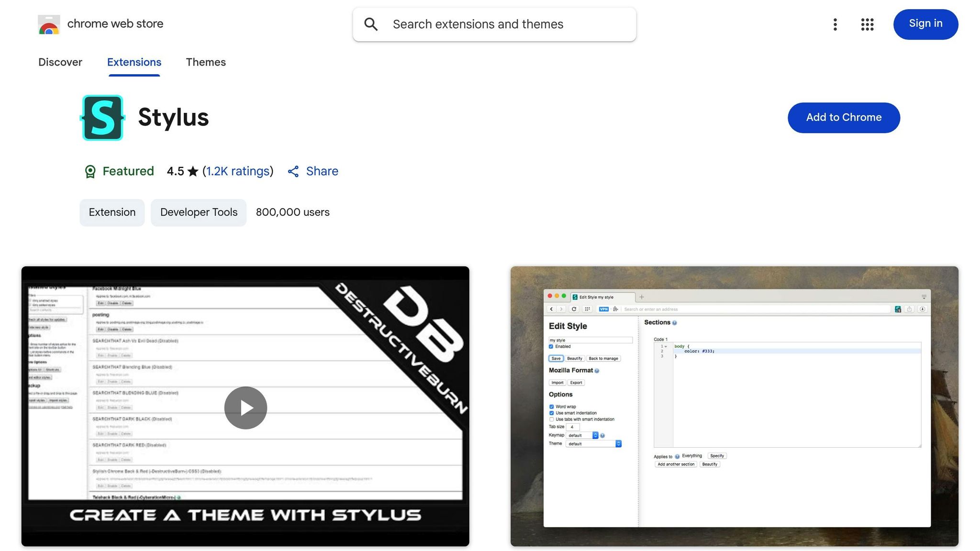Enable Use tabs with smart indentation
The width and height of the screenshot is (980, 551).
tap(551, 419)
